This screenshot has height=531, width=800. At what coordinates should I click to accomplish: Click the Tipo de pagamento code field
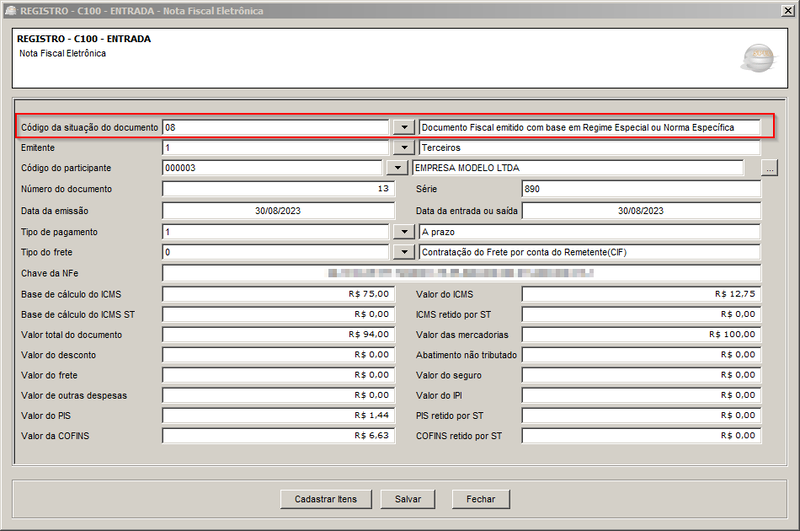tap(276, 232)
